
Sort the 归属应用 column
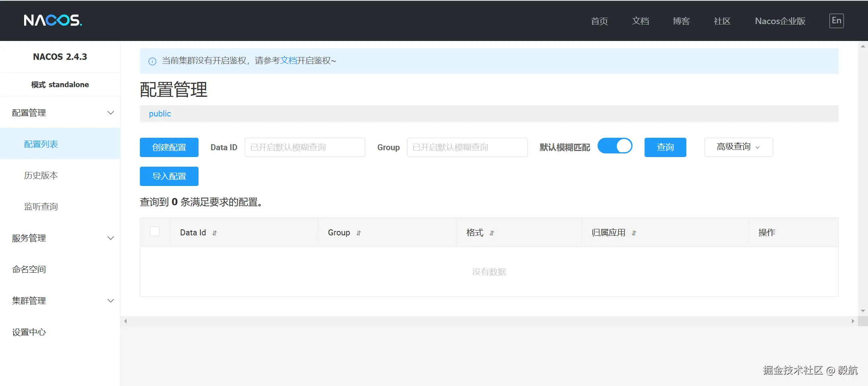coord(634,233)
